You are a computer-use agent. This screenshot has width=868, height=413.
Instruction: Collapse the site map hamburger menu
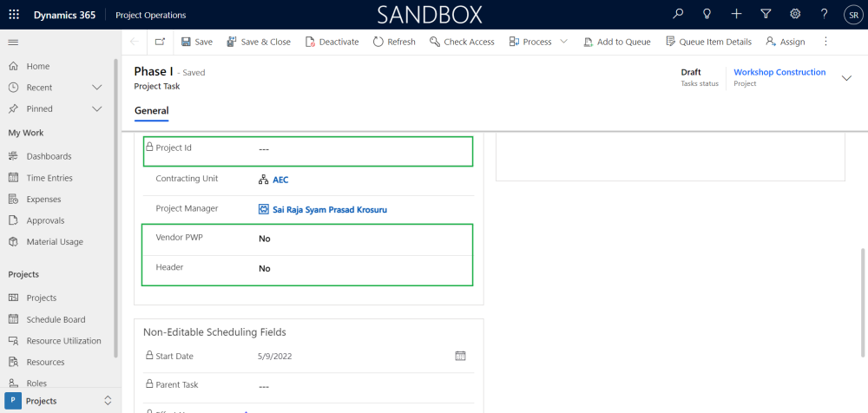(13, 42)
